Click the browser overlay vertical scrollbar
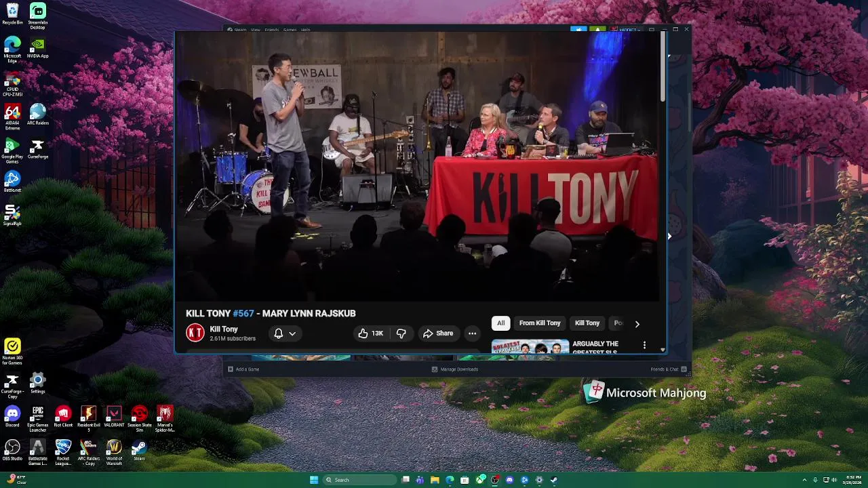868x488 pixels. (x=663, y=68)
